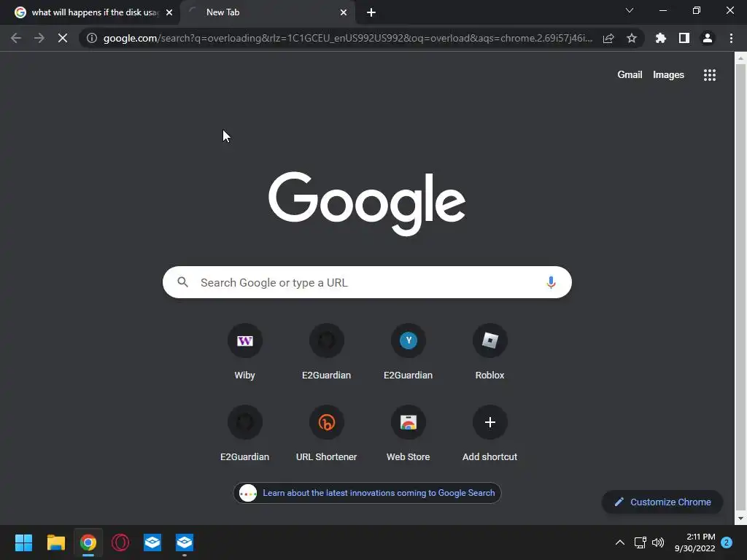
Task: Open the URL Shortener shortcut
Action: tap(326, 435)
